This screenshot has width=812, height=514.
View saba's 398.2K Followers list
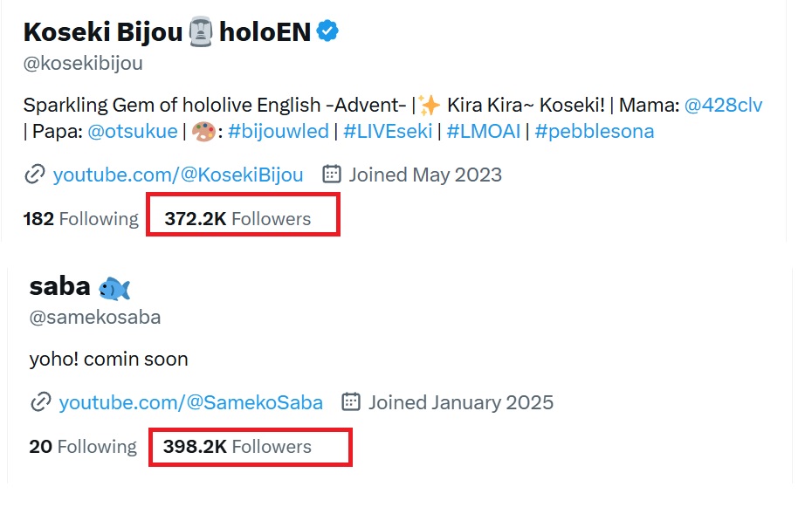coord(237,447)
